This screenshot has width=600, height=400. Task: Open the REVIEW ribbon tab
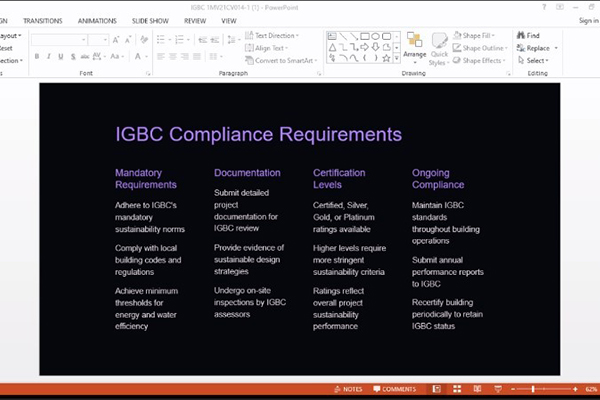(x=195, y=21)
